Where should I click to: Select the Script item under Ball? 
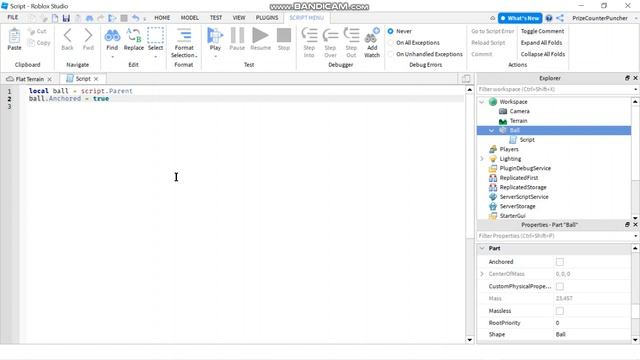(x=527, y=140)
